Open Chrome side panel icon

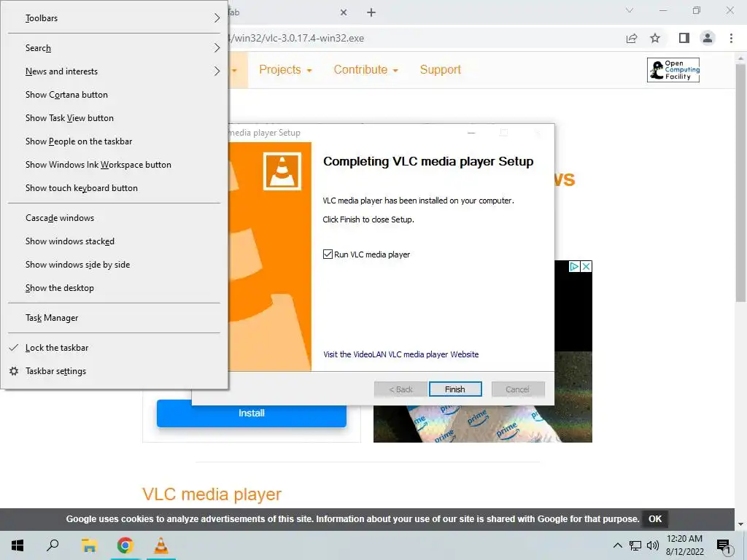(x=684, y=38)
